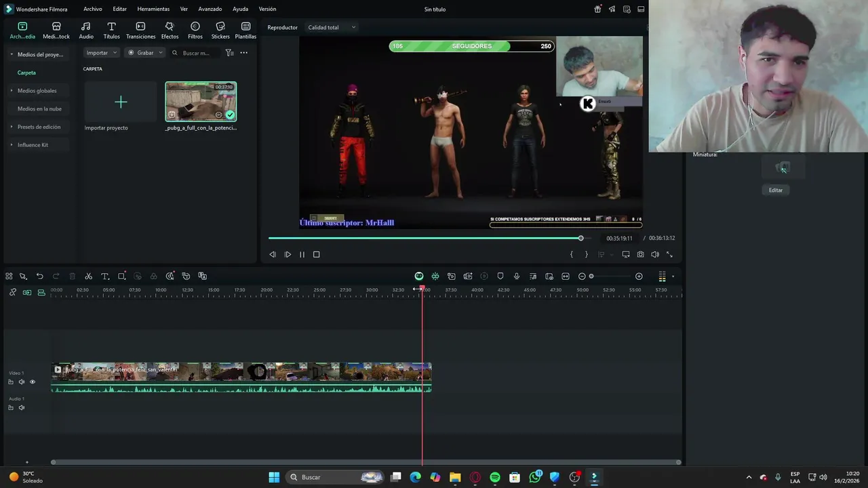Open File Explorer from the taskbar
Viewport: 868px width, 488px height.
pos(455,477)
